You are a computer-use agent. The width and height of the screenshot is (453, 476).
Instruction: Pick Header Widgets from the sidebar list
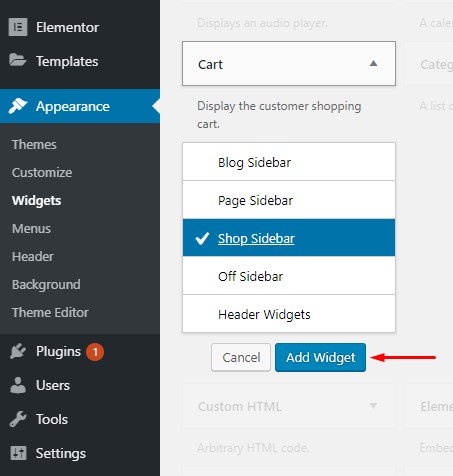[x=289, y=314]
